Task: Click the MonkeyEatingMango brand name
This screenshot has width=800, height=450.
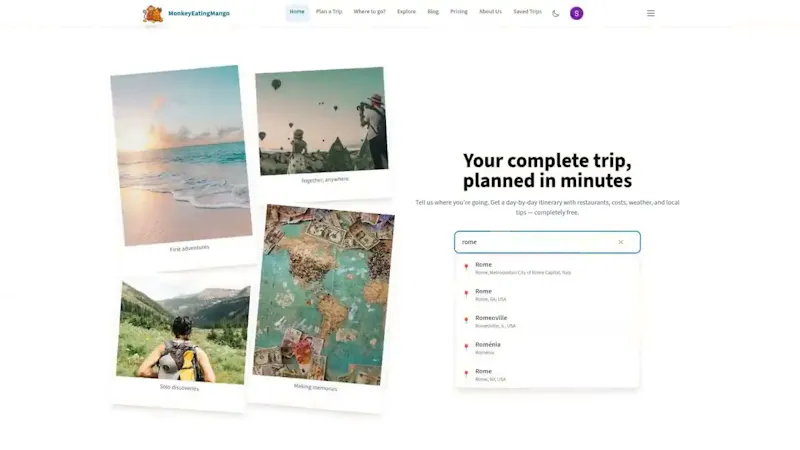Action: (x=199, y=14)
